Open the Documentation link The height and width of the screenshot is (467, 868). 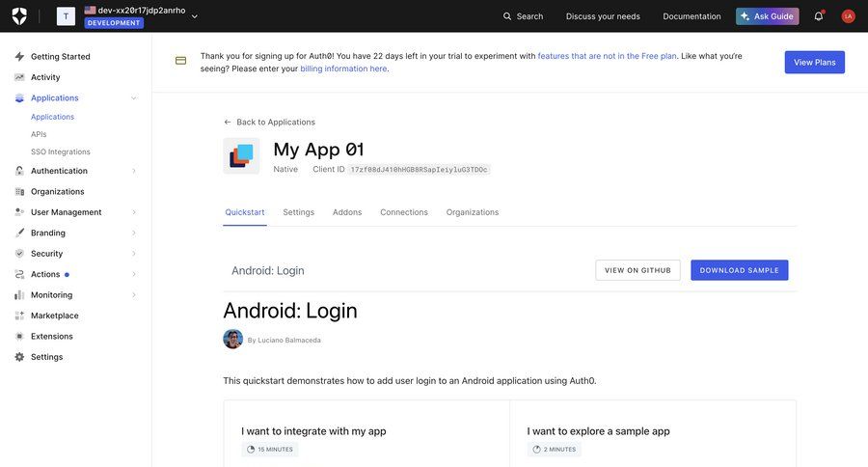pyautogui.click(x=692, y=16)
